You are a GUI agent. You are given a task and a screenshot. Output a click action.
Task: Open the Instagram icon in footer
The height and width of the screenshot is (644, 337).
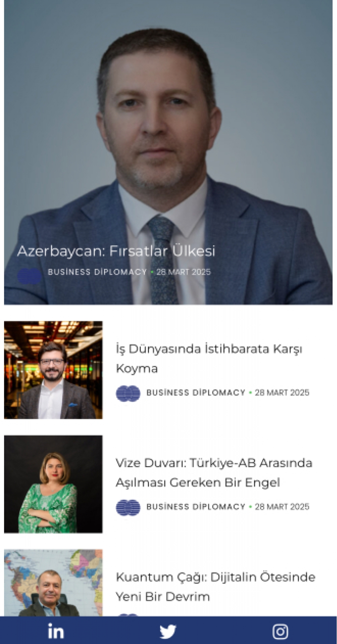pyautogui.click(x=280, y=631)
